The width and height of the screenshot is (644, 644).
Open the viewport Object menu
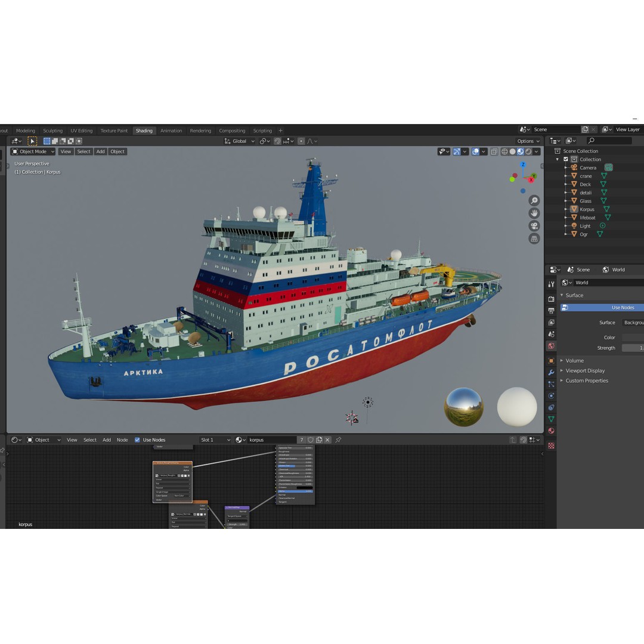pos(117,151)
